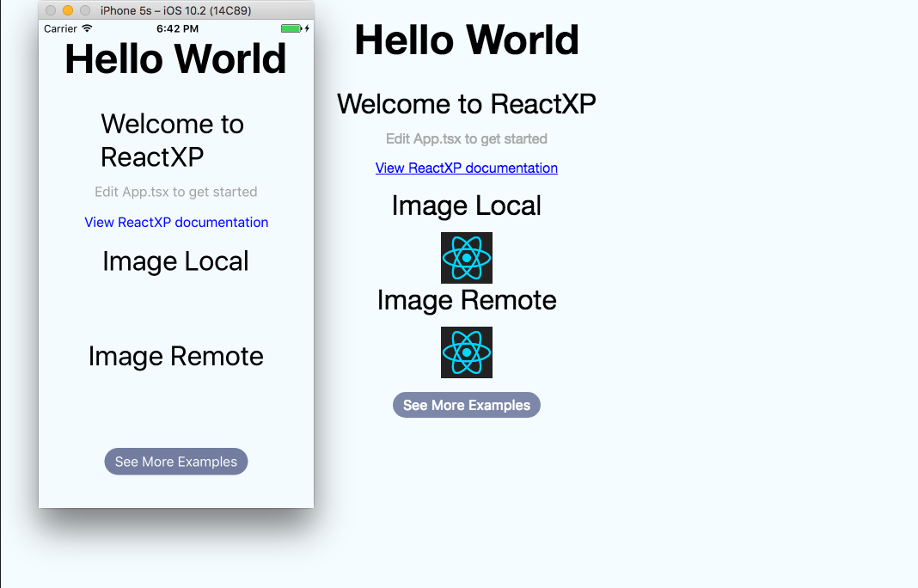This screenshot has height=588, width=918.
Task: Click the Wi-Fi icon in simulator status bar
Action: (x=87, y=28)
